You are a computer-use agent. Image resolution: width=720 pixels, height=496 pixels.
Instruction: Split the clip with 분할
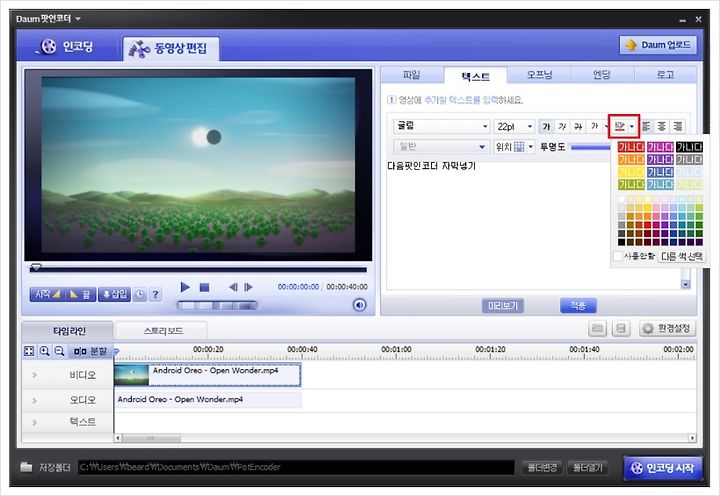pos(90,351)
